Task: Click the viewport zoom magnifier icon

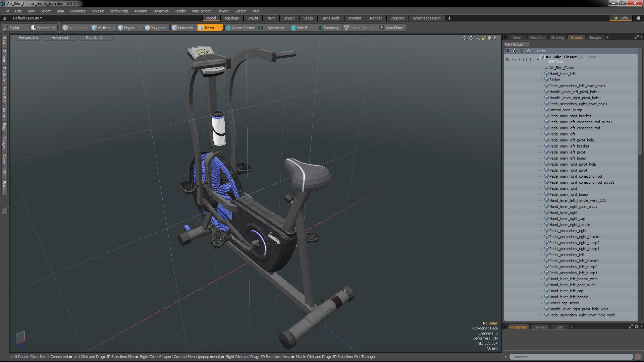Action: tap(477, 38)
